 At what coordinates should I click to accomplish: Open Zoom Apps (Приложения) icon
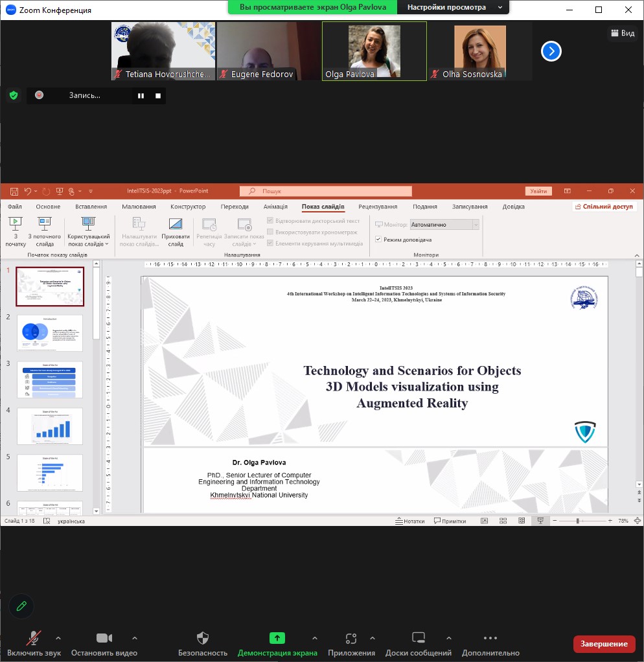[x=351, y=638]
